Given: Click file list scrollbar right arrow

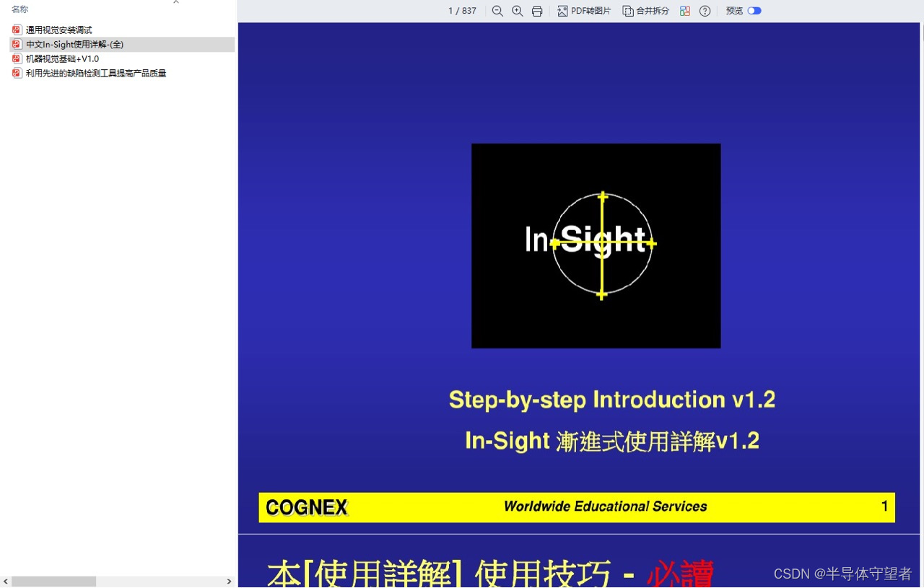Looking at the screenshot, I should tap(230, 582).
